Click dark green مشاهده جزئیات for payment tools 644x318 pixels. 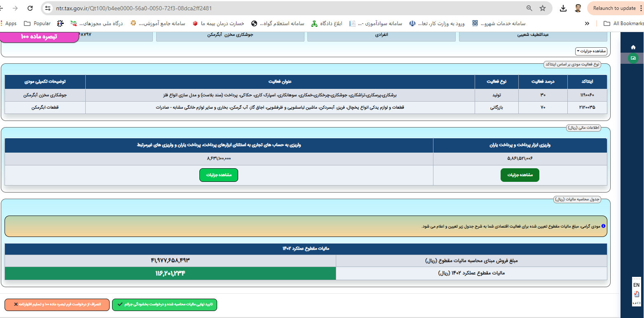click(x=520, y=175)
